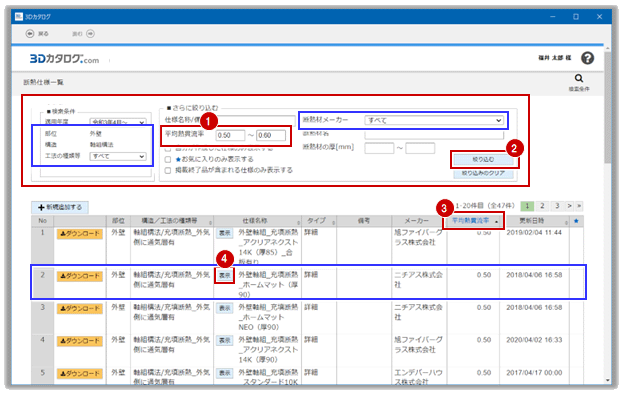Click 絞り込みのクリア button
This screenshot has width=623, height=394.
[483, 173]
